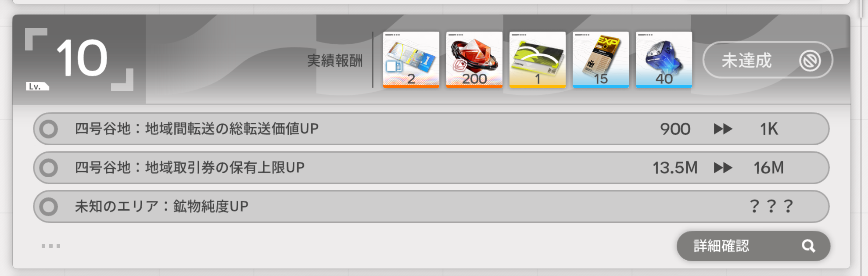Click the 未達成 status button
868x276 pixels.
click(768, 60)
